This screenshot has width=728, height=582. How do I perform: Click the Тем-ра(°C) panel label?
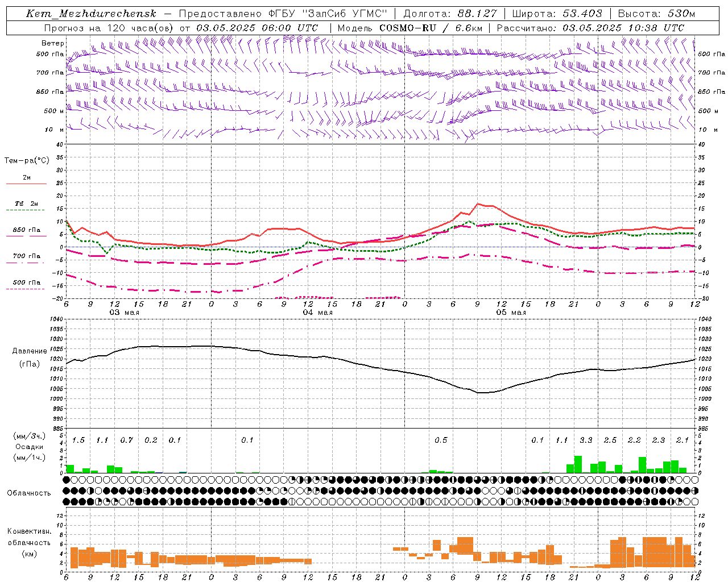tap(27, 161)
